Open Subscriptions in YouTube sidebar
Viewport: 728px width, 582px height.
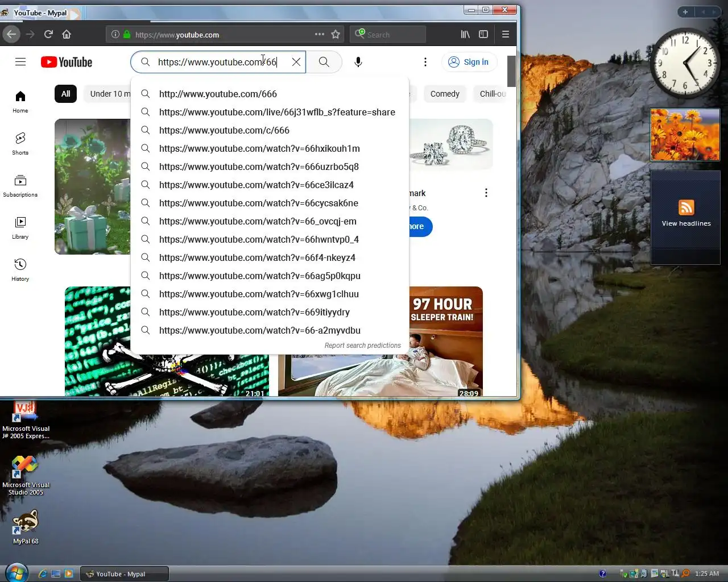click(x=20, y=186)
